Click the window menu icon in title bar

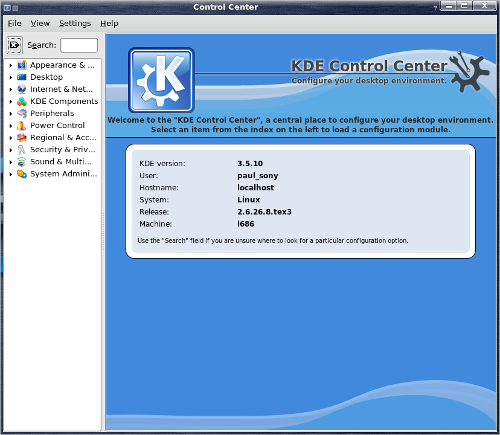point(7,7)
